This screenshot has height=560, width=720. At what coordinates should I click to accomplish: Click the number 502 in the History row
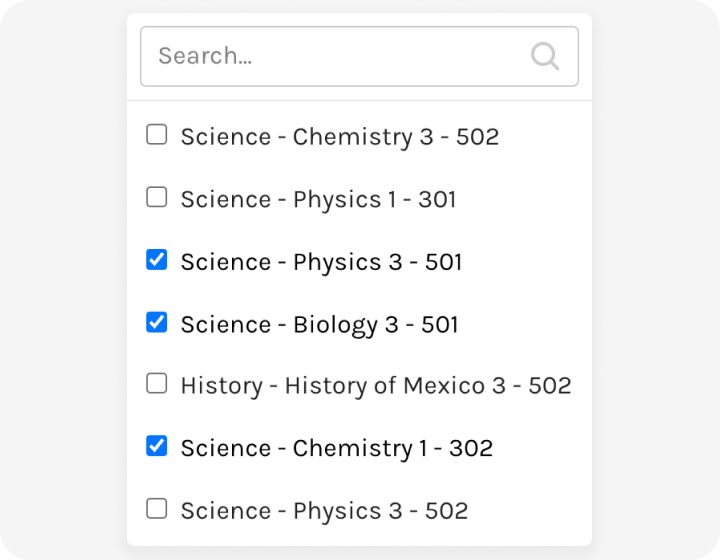tap(550, 386)
